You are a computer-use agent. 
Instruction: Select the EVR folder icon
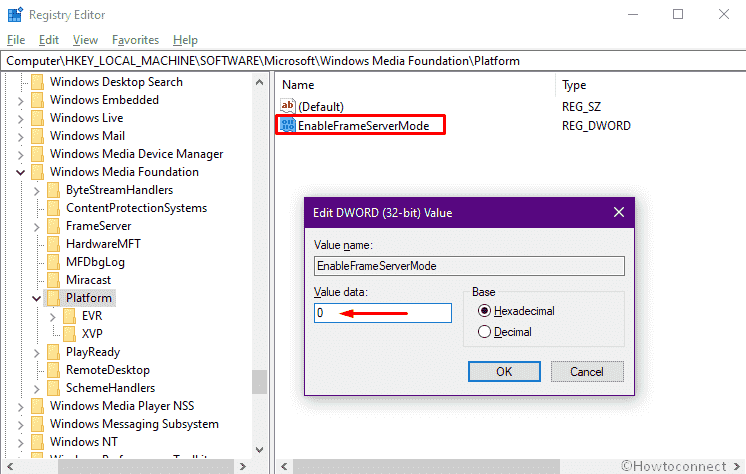pyautogui.click(x=69, y=316)
